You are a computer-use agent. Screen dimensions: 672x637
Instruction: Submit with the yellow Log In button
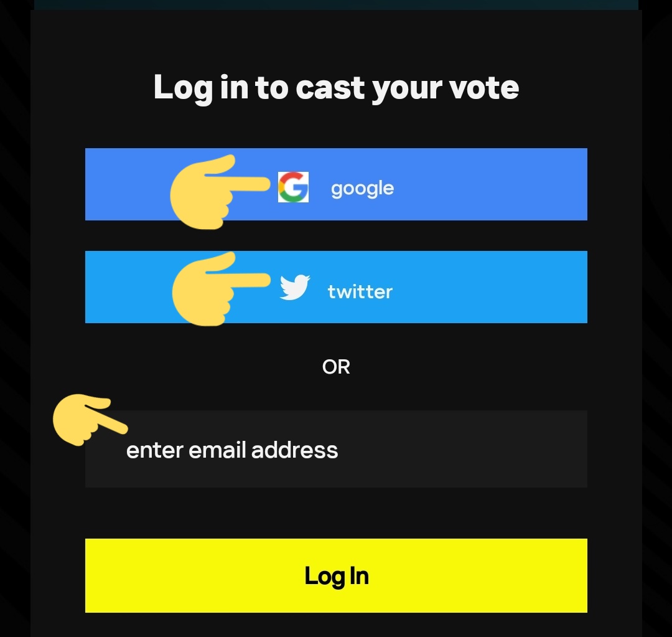click(x=336, y=575)
